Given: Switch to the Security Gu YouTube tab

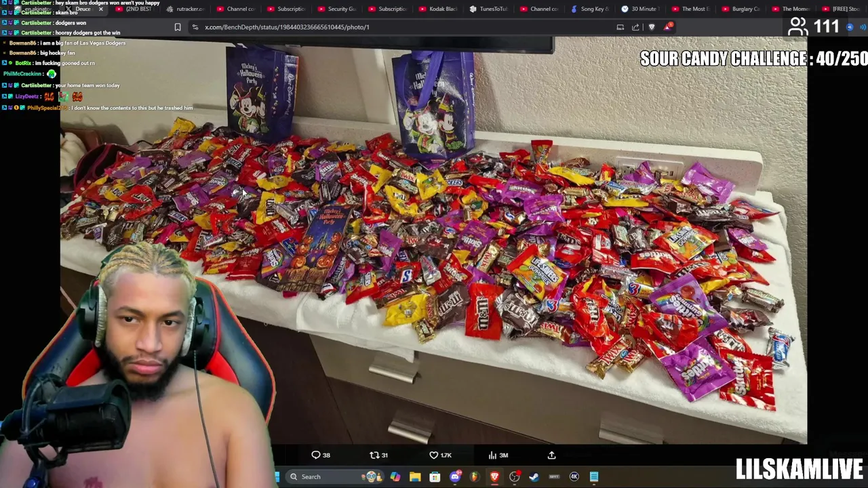Looking at the screenshot, I should click(x=336, y=9).
